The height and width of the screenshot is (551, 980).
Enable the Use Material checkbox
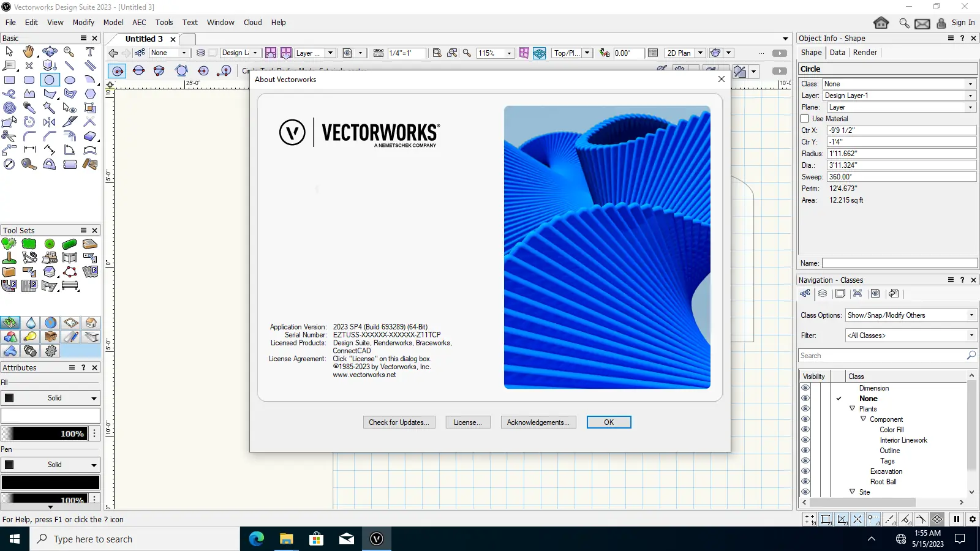click(x=805, y=119)
